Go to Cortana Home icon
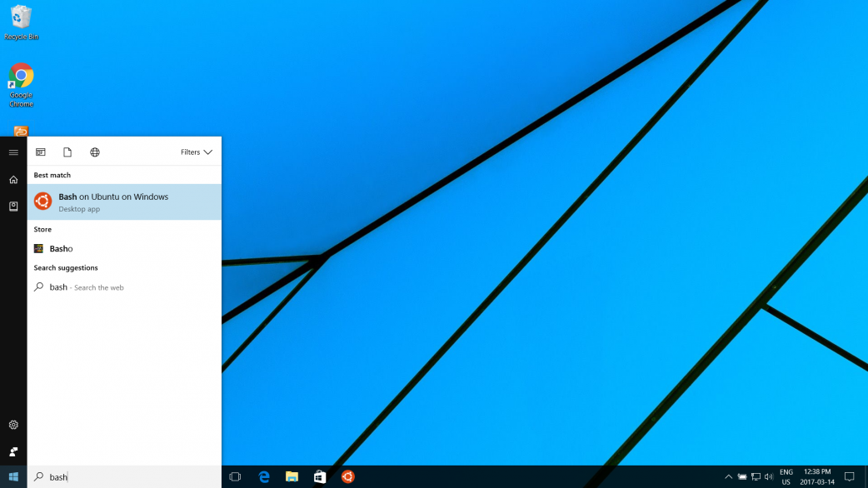The height and width of the screenshot is (488, 868). [13, 180]
